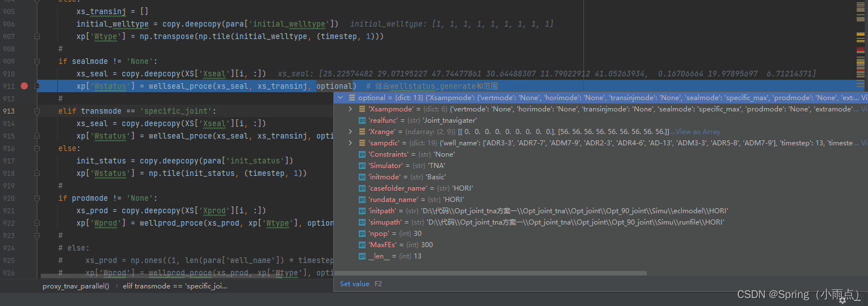
Task: Click the value icon beside 'realfunc'
Action: (x=362, y=120)
